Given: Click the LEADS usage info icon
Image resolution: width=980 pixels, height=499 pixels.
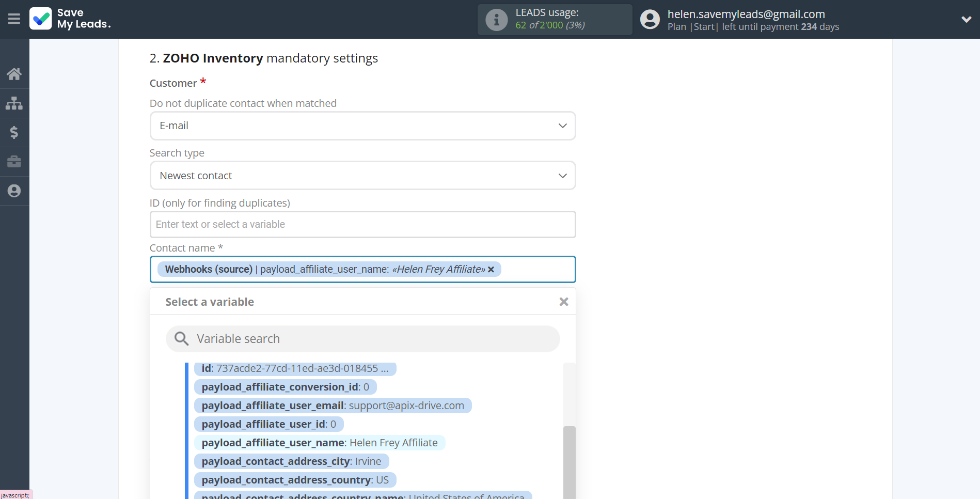Looking at the screenshot, I should pos(496,20).
